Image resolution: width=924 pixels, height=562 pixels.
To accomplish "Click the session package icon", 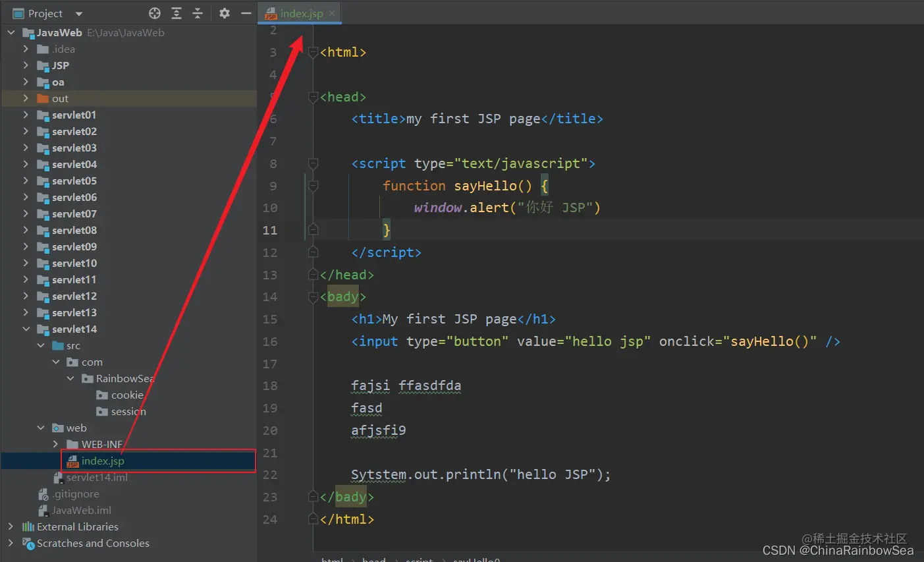I will click(x=102, y=412).
